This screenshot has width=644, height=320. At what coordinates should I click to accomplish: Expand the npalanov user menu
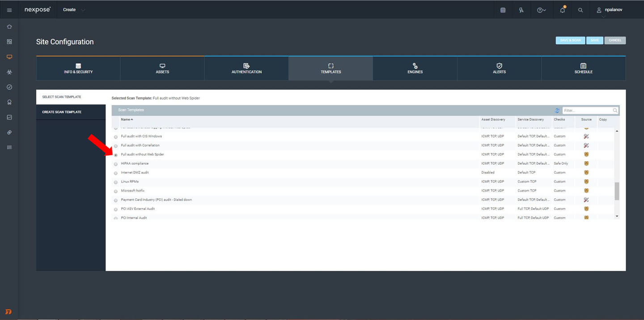pos(609,10)
